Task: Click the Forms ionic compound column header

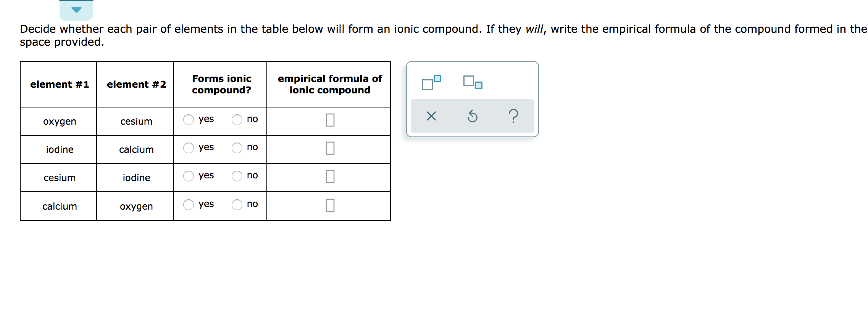Action: pyautogui.click(x=221, y=84)
